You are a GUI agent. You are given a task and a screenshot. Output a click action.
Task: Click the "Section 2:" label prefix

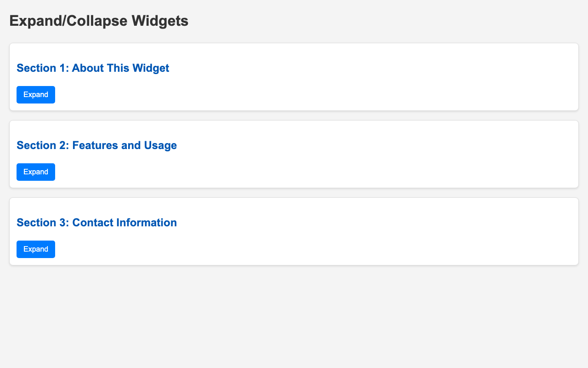coord(42,145)
